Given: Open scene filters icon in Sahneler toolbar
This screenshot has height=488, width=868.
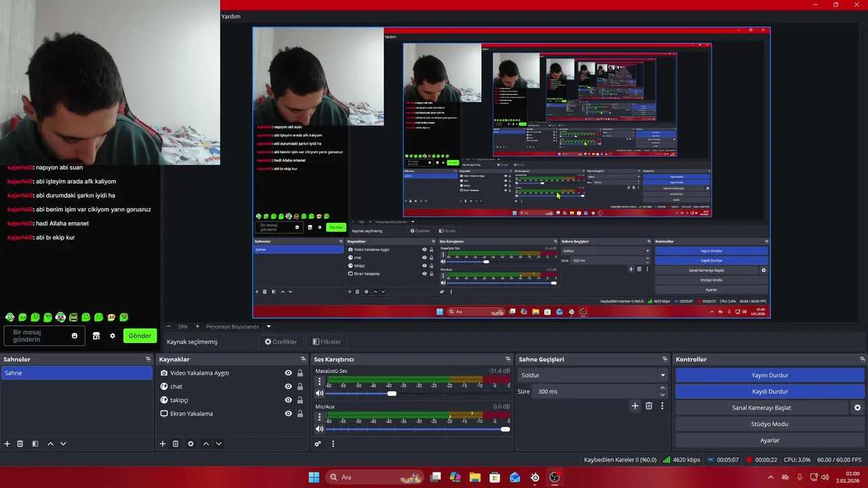Looking at the screenshot, I should click(35, 443).
